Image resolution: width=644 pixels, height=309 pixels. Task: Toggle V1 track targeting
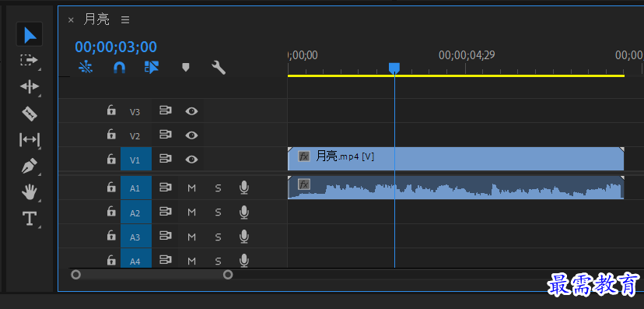coord(136,159)
